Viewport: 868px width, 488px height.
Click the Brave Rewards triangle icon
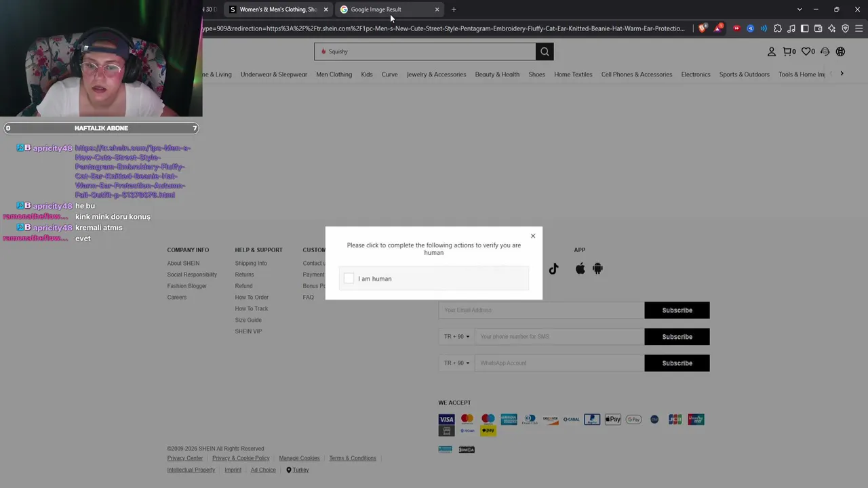click(x=718, y=28)
